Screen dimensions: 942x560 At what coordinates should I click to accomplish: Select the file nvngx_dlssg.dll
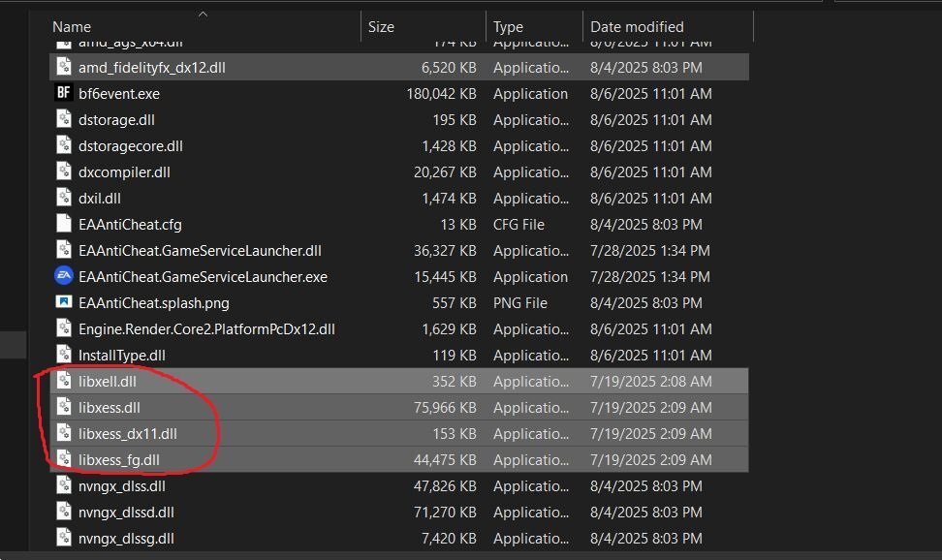pos(126,538)
